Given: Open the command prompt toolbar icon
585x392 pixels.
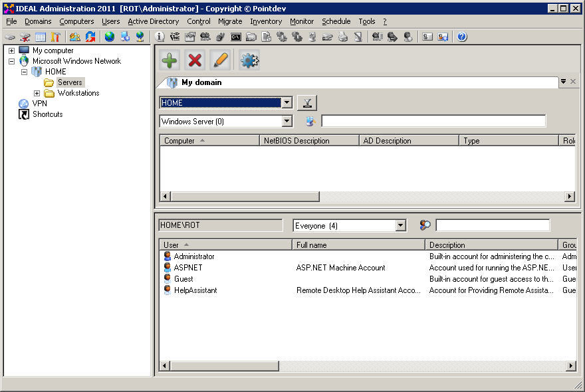Looking at the screenshot, I should [x=236, y=37].
